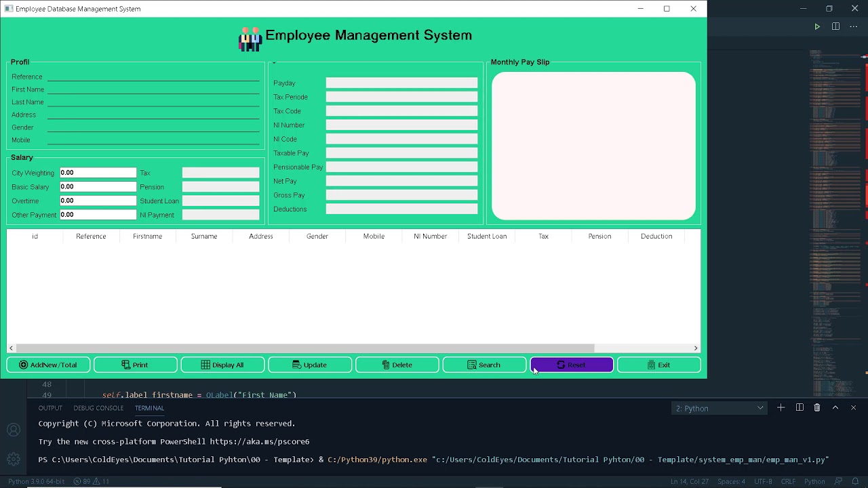
Task: Kill terminal using the trash icon
Action: (817, 407)
